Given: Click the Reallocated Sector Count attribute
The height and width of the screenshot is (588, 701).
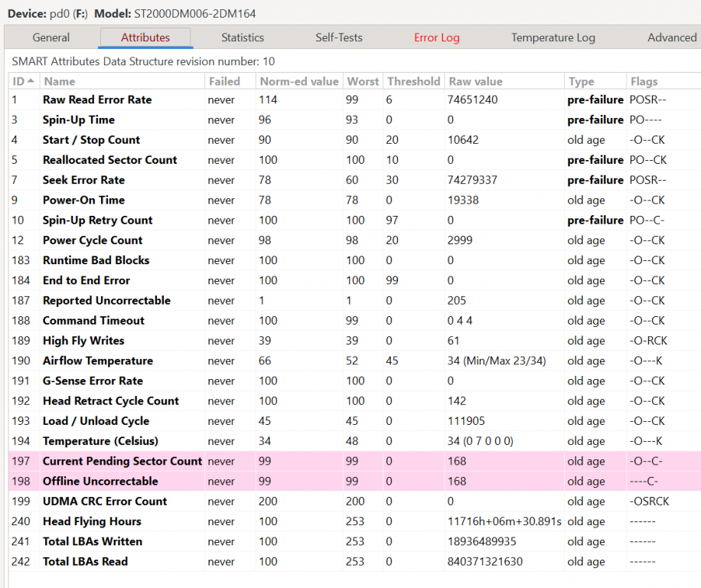Looking at the screenshot, I should point(109,160).
